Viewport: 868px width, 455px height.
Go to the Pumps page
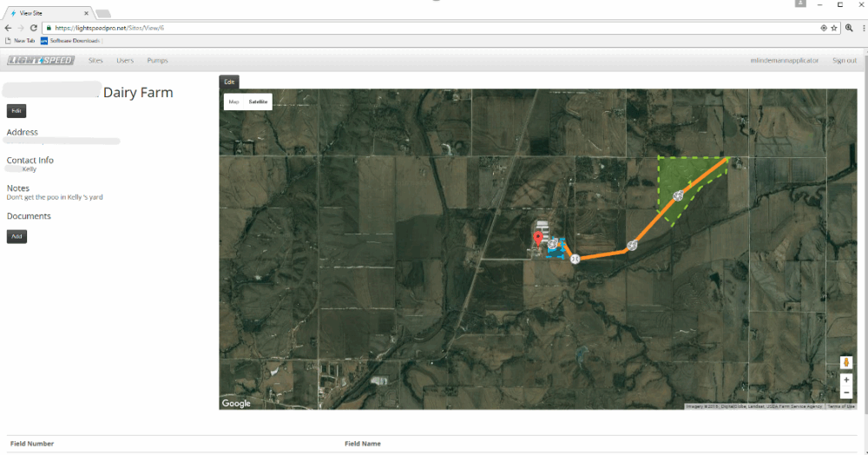click(158, 61)
